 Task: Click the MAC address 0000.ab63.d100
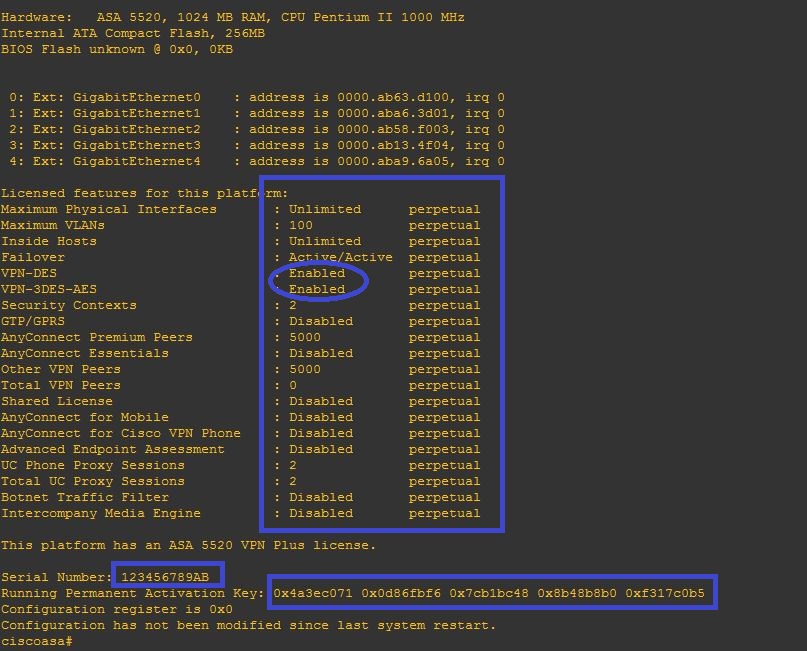(393, 97)
